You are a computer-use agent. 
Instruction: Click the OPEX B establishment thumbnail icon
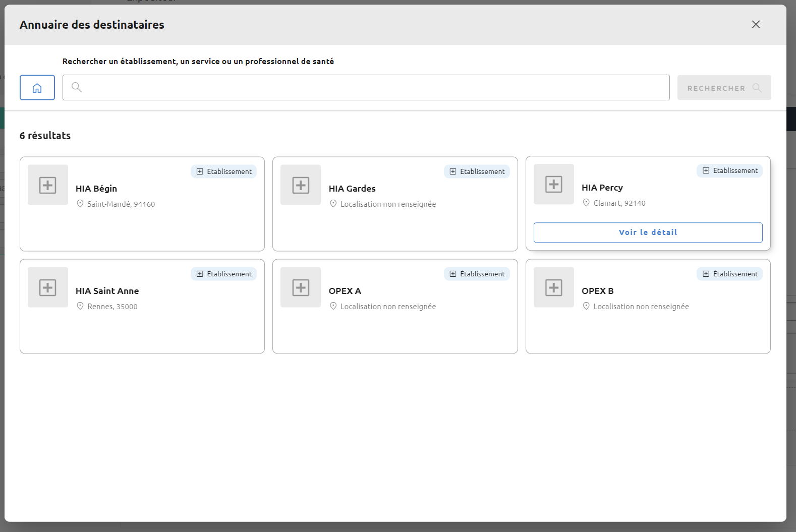point(554,287)
